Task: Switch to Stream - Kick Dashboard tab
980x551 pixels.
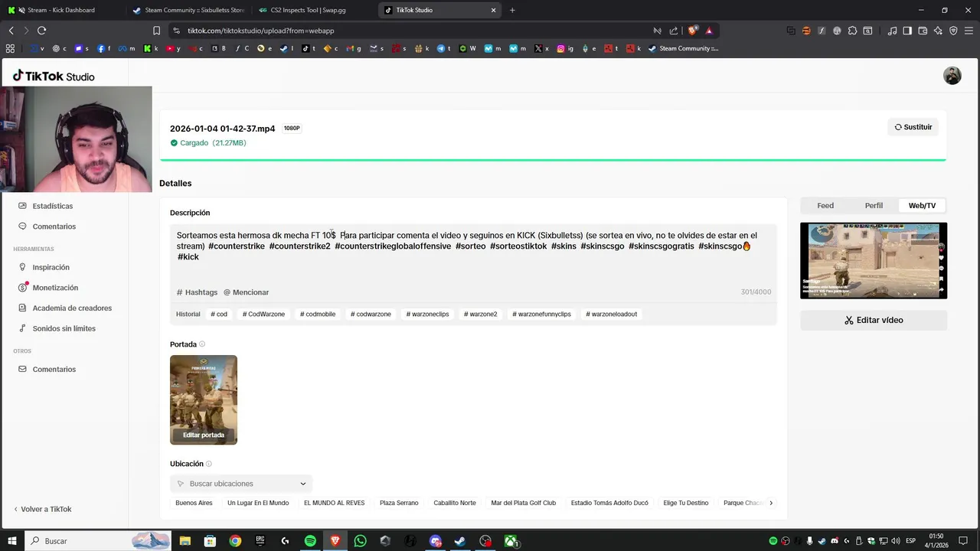Action: point(61,10)
